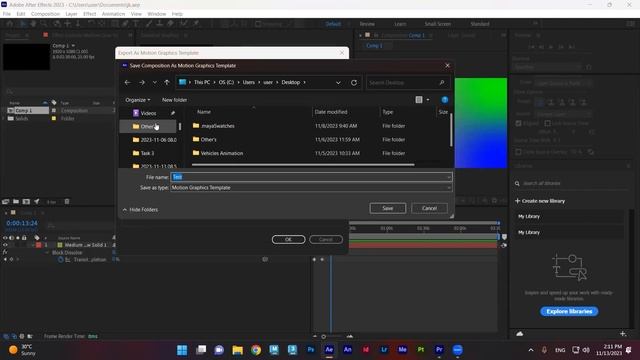Click OK in Export As Motion Graphics Template
This screenshot has height=360, width=640.
pyautogui.click(x=288, y=240)
